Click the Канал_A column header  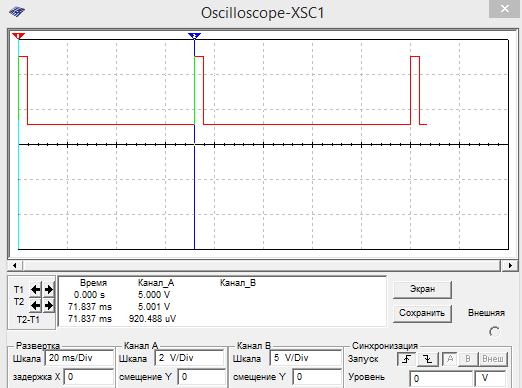coord(156,283)
